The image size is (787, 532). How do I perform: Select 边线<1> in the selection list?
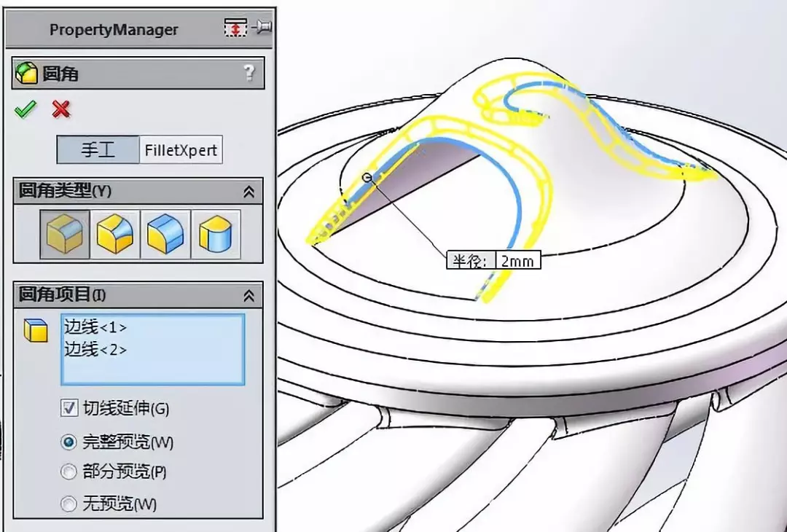click(x=95, y=327)
